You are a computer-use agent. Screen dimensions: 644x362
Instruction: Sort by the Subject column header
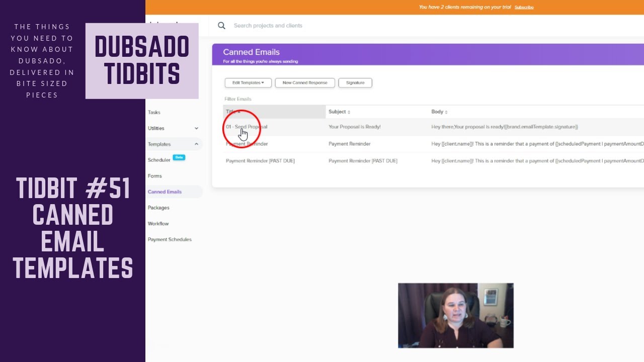pyautogui.click(x=339, y=112)
